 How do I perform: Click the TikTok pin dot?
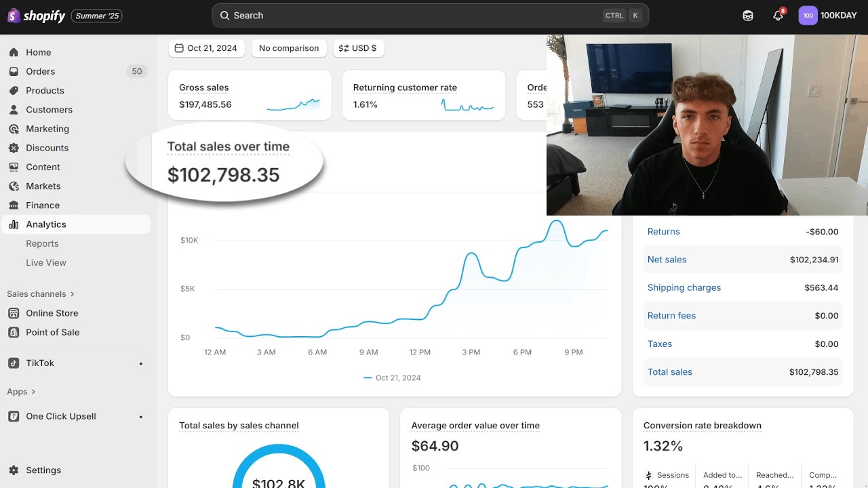141,364
